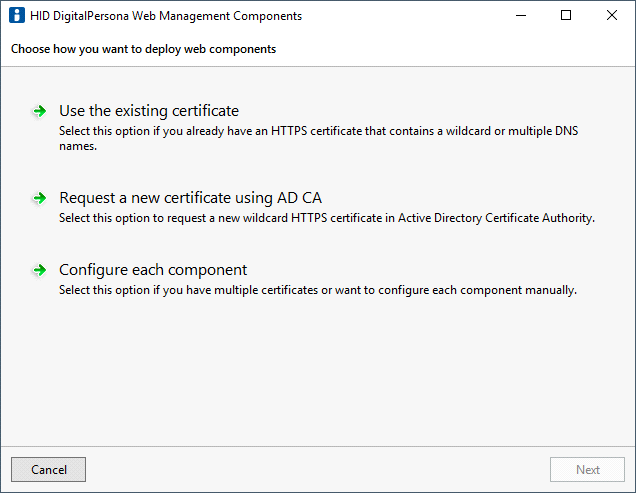Maximize the Web Management Components window
Image resolution: width=636 pixels, height=493 pixels.
click(x=566, y=16)
